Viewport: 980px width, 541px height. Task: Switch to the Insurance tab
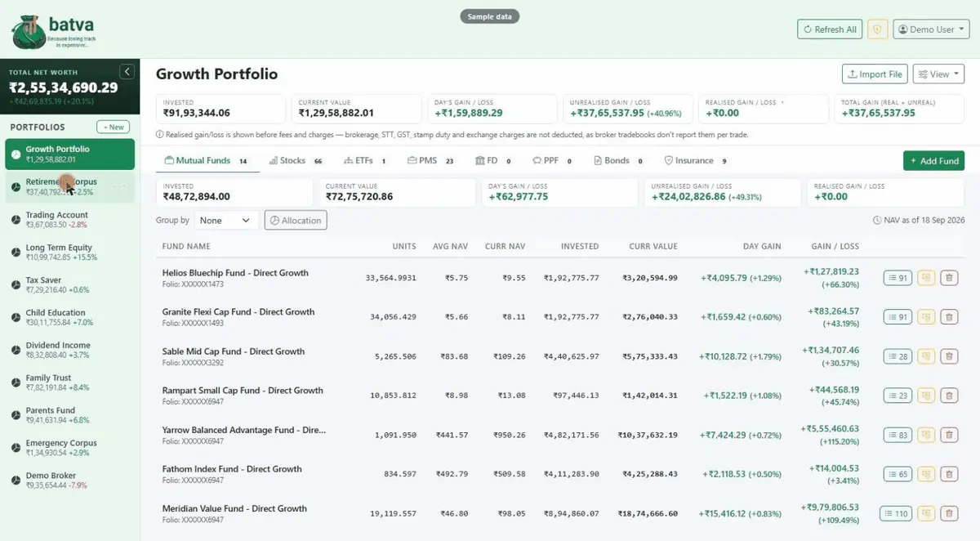click(x=696, y=161)
